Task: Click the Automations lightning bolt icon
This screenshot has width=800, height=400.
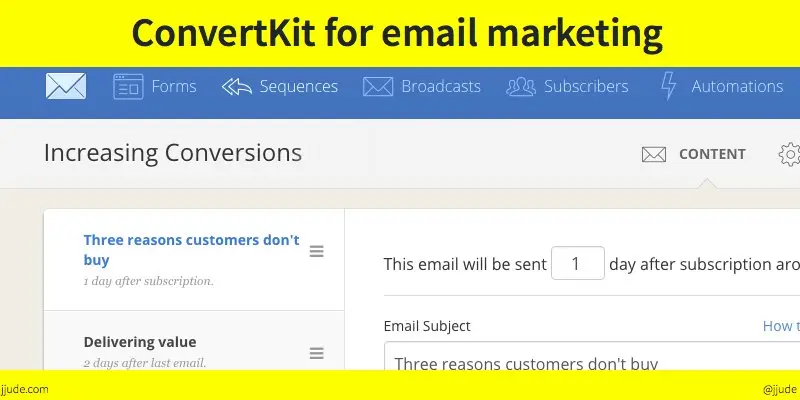Action: tap(669, 87)
